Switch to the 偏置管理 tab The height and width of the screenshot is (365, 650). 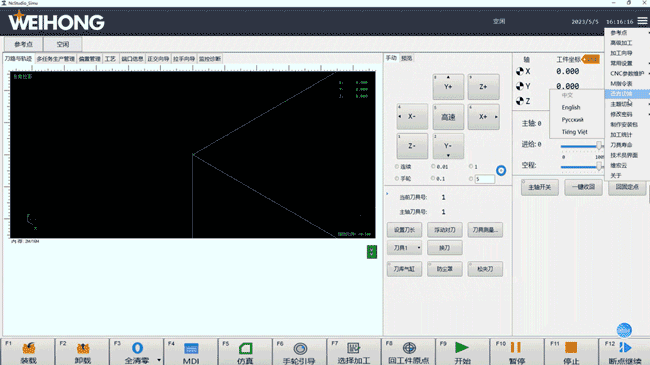click(90, 59)
